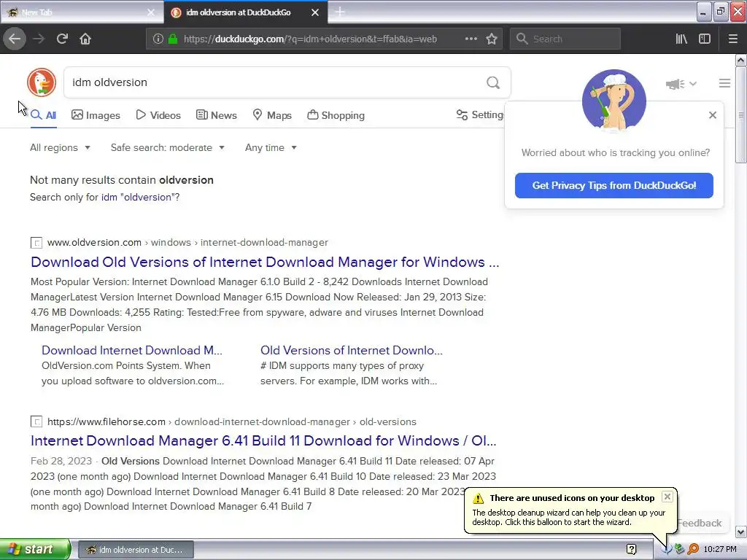747x560 pixels.
Task: Open the Windows start menu
Action: tap(35, 550)
